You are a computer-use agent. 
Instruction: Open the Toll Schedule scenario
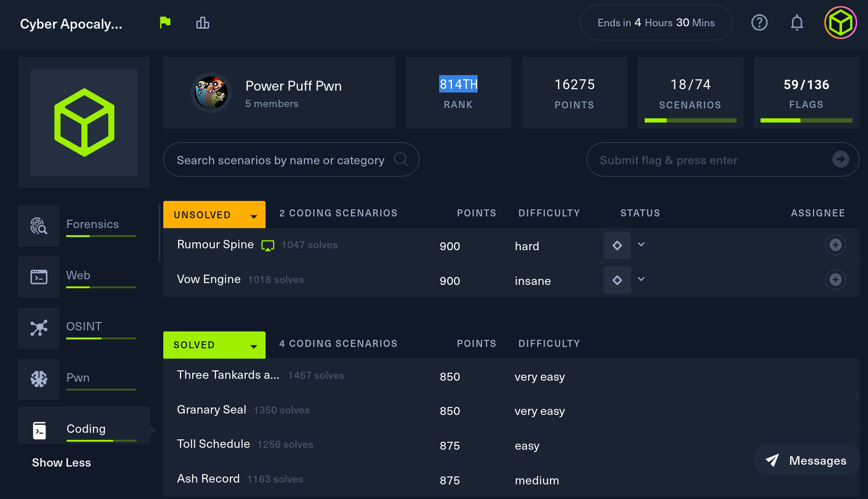213,444
